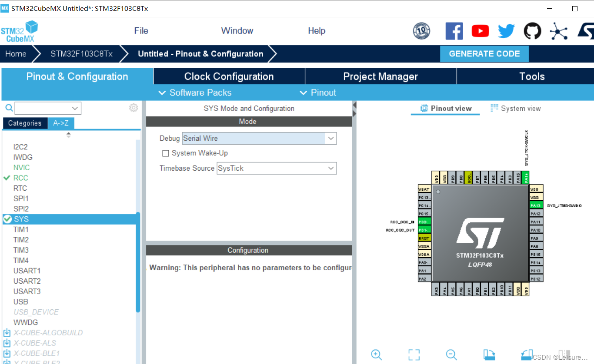Click the SYS enabled checkmark icon

tap(7, 219)
